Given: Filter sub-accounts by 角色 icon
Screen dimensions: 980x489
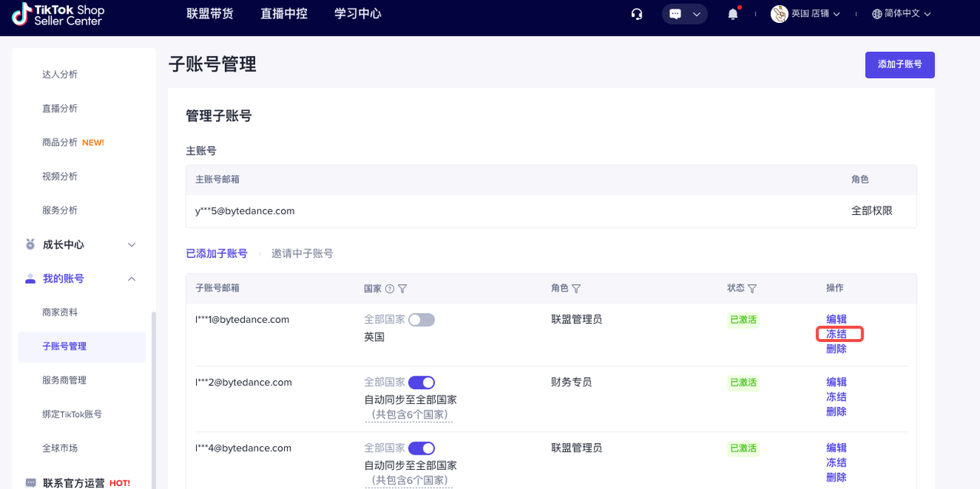Looking at the screenshot, I should coord(576,289).
